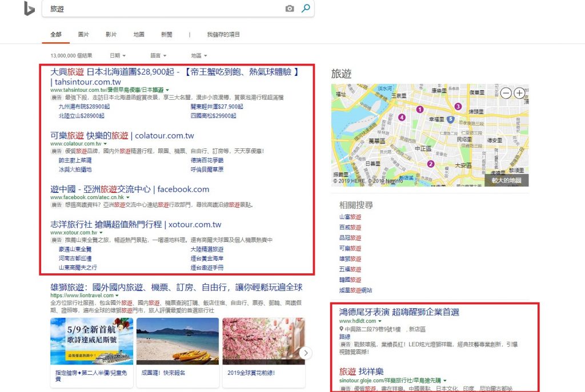Click sitelink 河南古都巡禮
Viewport: 585px width, 392px height.
click(75, 258)
